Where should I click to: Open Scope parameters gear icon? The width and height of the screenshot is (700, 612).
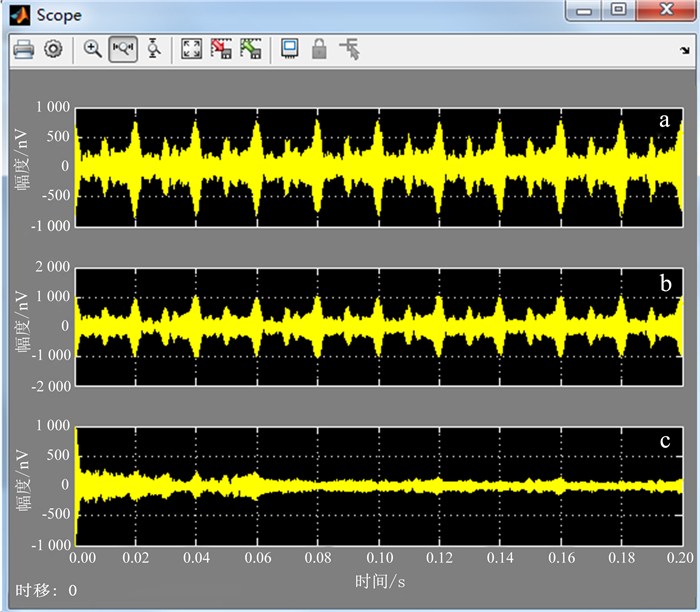pyautogui.click(x=53, y=48)
